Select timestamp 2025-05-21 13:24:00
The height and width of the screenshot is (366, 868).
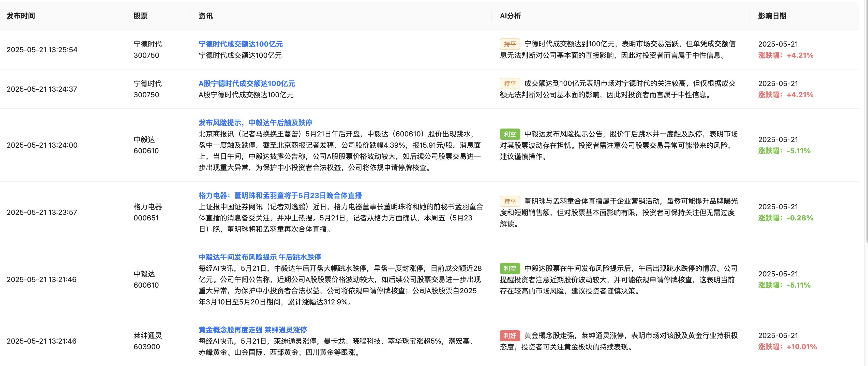42,145
